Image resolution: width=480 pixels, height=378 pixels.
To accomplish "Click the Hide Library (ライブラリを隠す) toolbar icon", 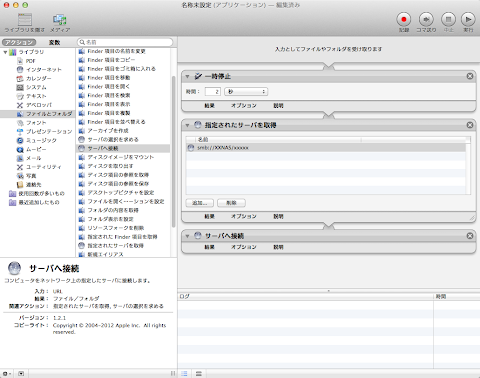I will (25, 20).
